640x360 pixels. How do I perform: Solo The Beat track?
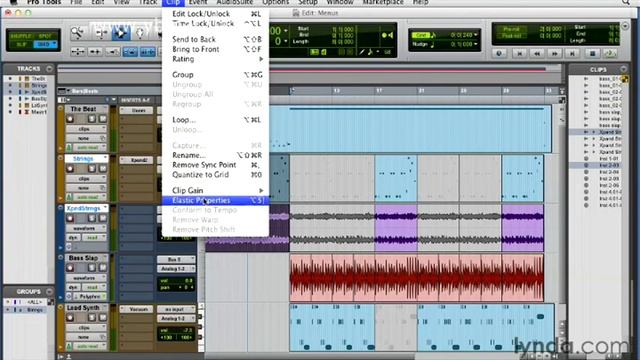pyautogui.click(x=92, y=119)
